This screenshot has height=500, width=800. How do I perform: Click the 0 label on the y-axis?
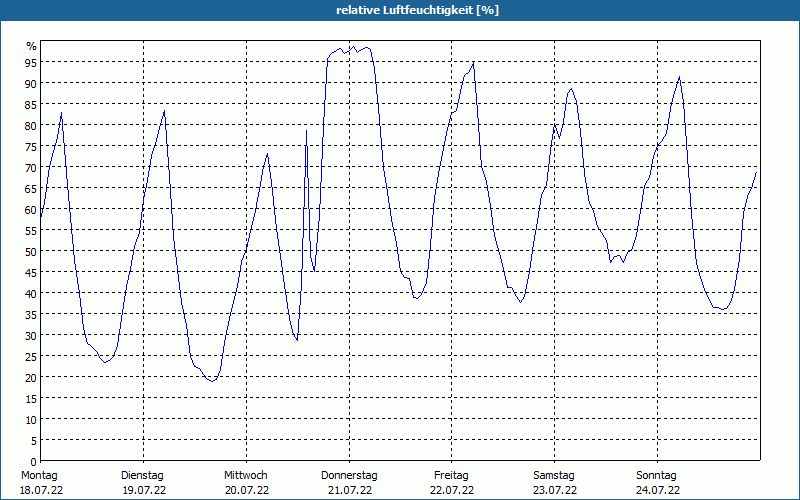(34, 462)
